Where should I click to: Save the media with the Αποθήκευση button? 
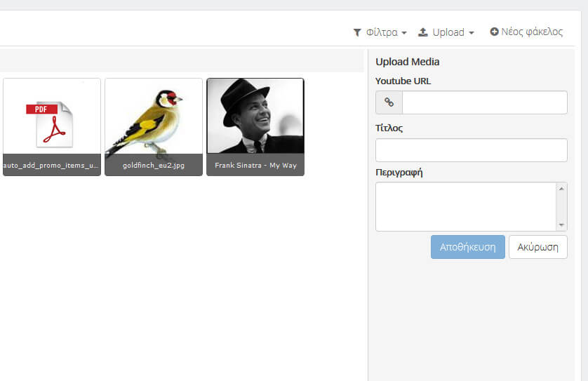click(x=467, y=247)
